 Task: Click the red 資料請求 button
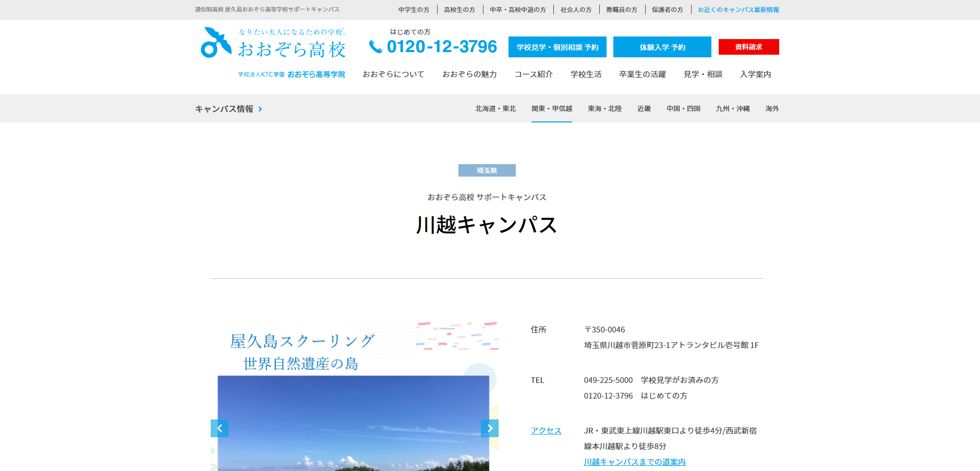[748, 47]
